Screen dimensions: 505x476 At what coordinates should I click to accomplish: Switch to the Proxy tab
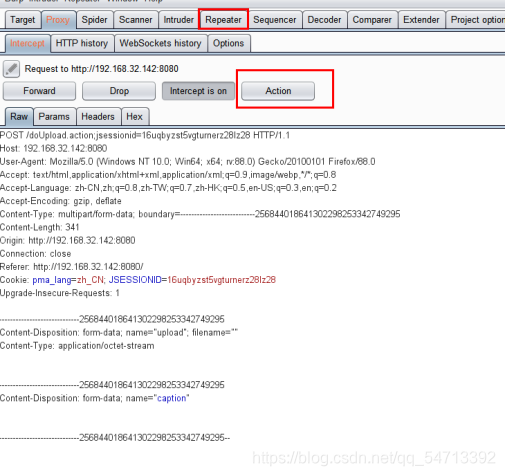58,20
